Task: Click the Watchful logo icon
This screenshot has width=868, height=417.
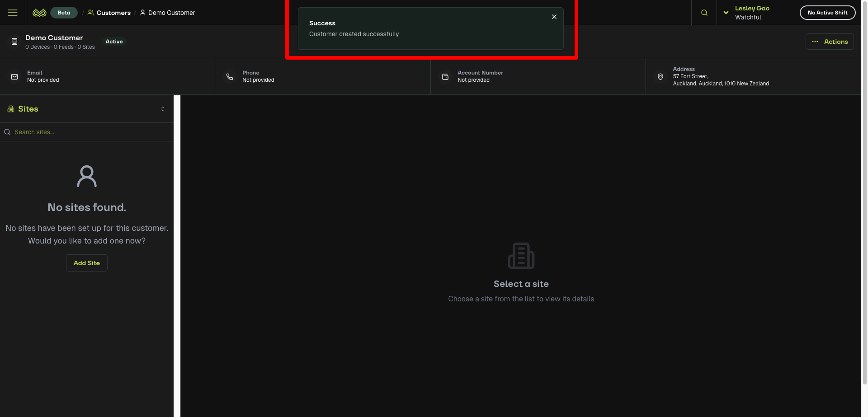Action: pyautogui.click(x=39, y=13)
